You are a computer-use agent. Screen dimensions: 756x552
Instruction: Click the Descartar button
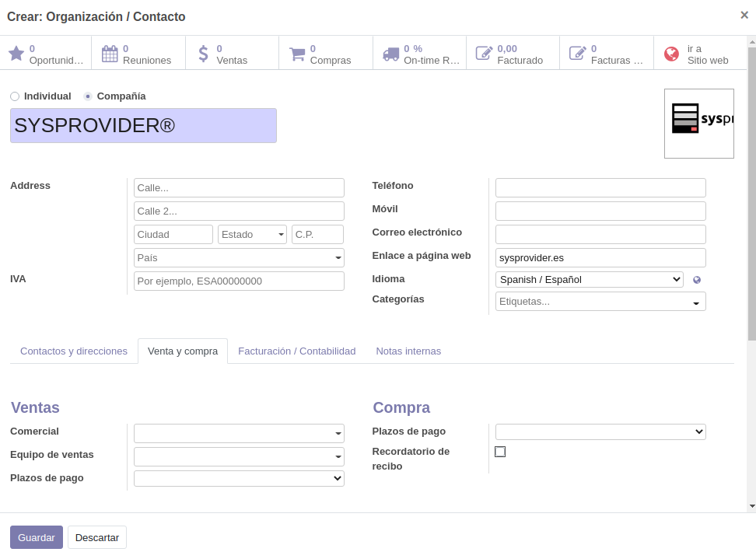97,537
